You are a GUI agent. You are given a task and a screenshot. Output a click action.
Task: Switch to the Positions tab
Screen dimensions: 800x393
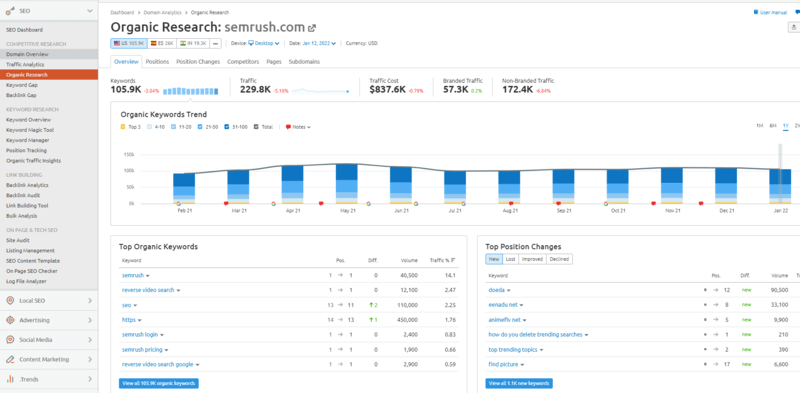tap(157, 62)
